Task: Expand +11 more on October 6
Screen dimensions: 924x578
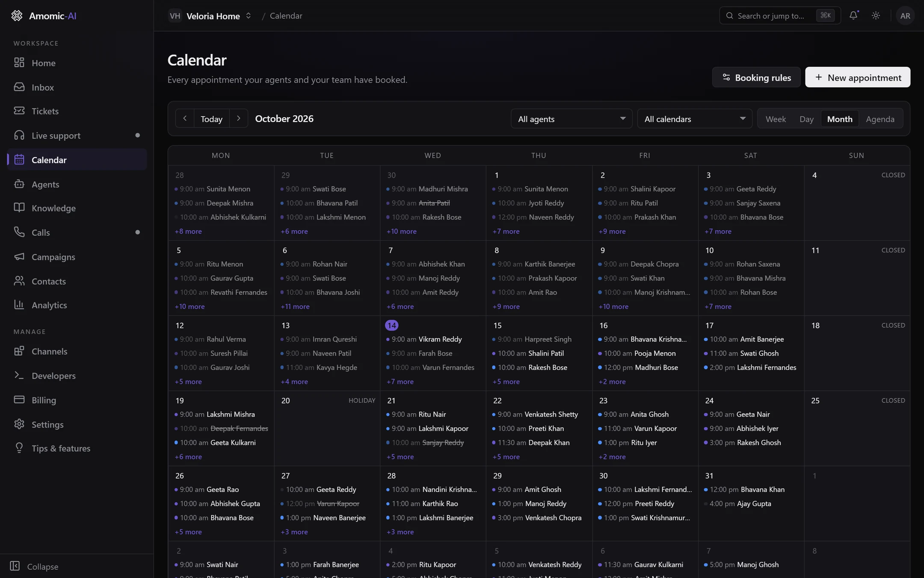Action: click(x=295, y=307)
